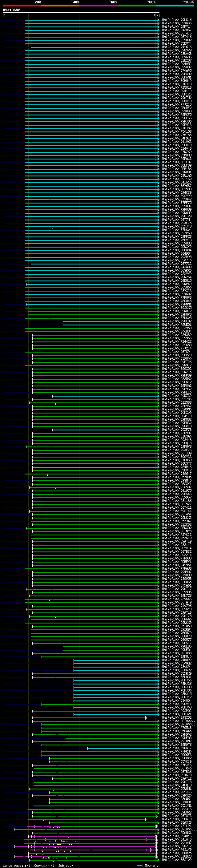This screenshot has height=868, width=197.
Task: Select hit label UniRef100_O04179
Action: click(177, 416)
